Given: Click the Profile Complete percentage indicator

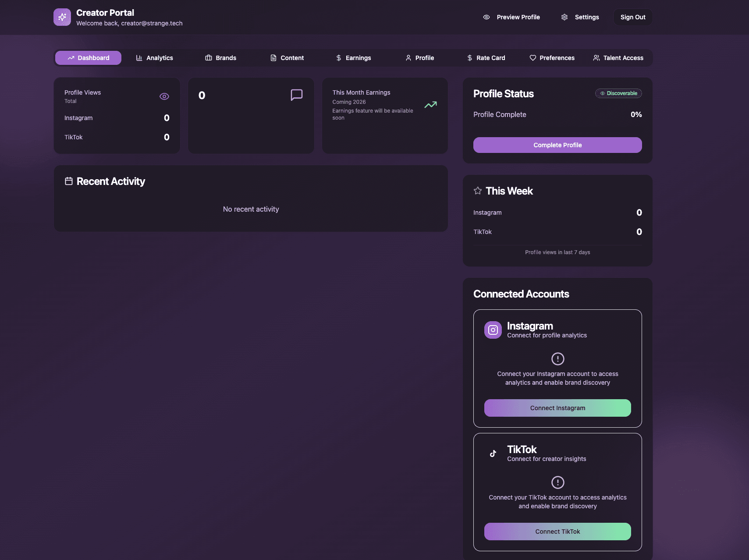Looking at the screenshot, I should coord(635,114).
